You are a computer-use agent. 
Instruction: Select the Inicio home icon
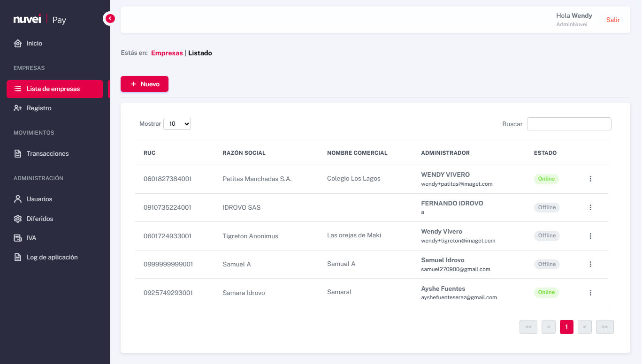[x=17, y=43]
